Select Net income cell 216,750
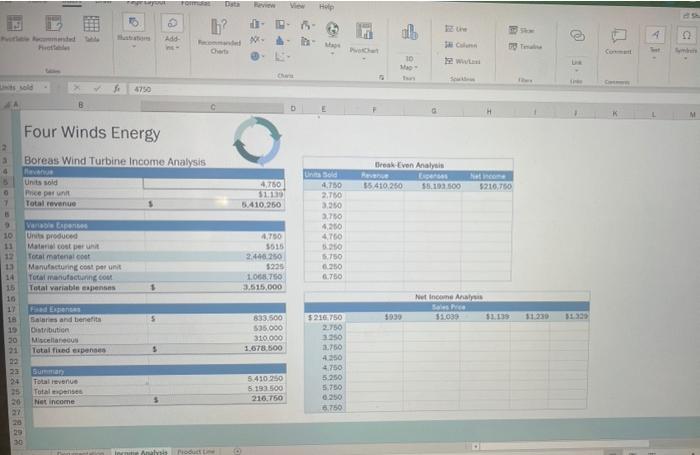The height and width of the screenshot is (455, 700). (217, 398)
